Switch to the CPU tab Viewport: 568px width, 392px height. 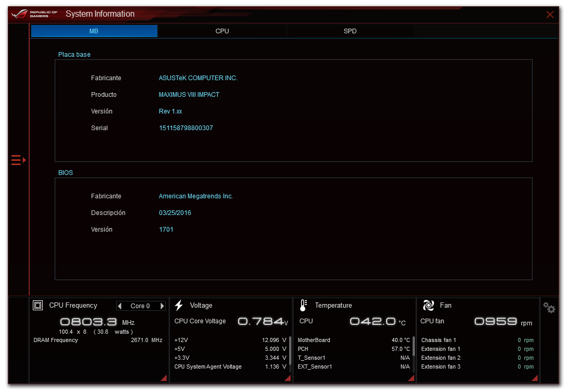coord(222,31)
